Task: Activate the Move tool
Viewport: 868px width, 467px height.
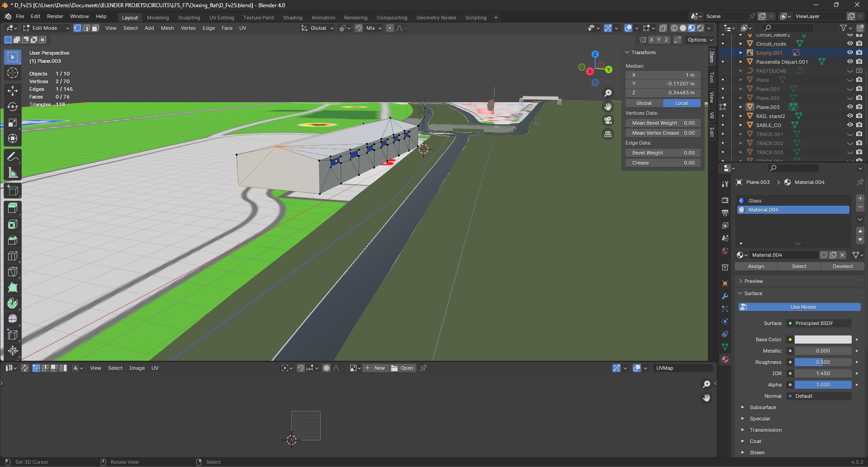Action: pos(13,91)
